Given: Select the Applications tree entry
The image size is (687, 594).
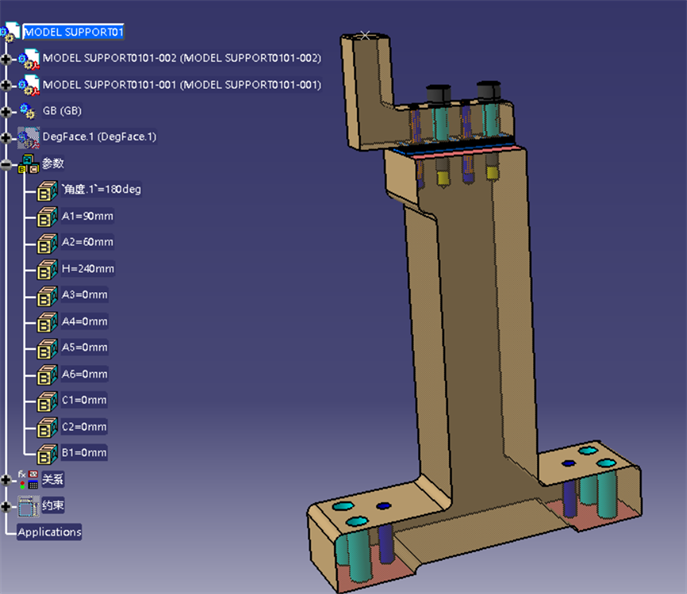Looking at the screenshot, I should [50, 532].
